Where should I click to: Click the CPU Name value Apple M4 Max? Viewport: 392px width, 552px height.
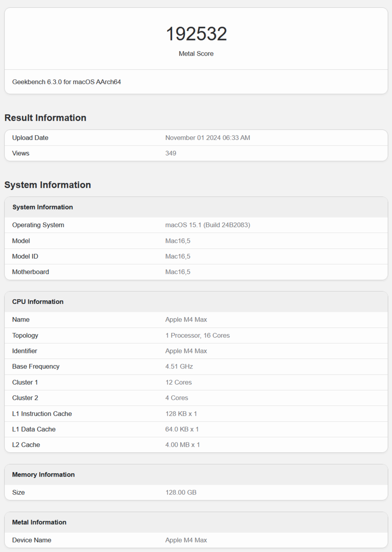pos(186,320)
